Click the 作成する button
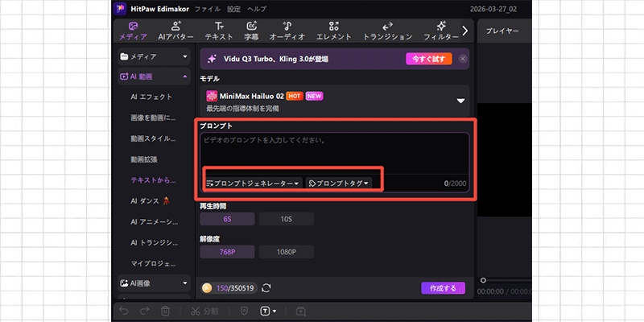The width and height of the screenshot is (644, 322). [443, 288]
